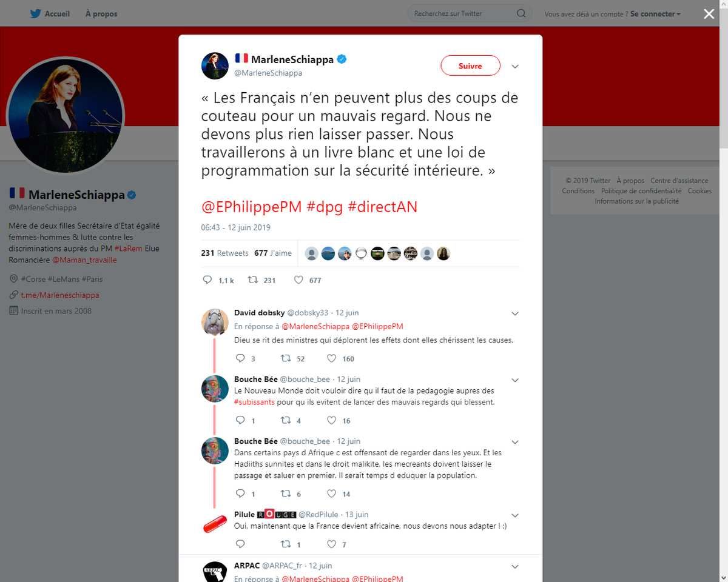Close the tweet overlay with X
This screenshot has height=582, width=728.
click(x=709, y=14)
